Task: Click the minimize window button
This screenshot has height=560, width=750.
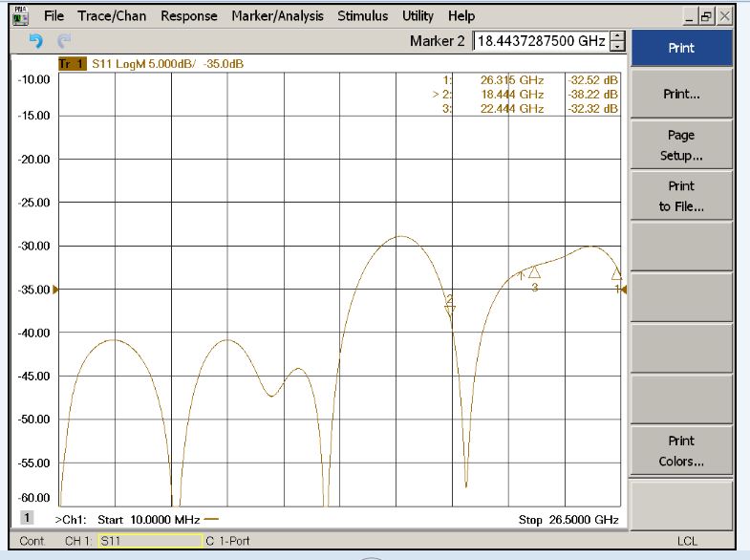Action: [x=689, y=17]
